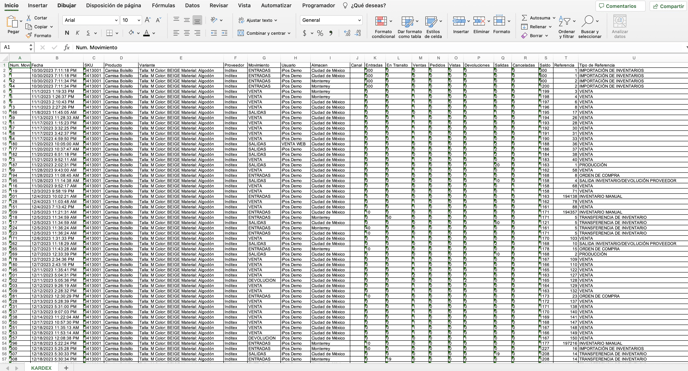Switch to the Dibujar tab
The height and width of the screenshot is (371, 688).
[x=67, y=5]
